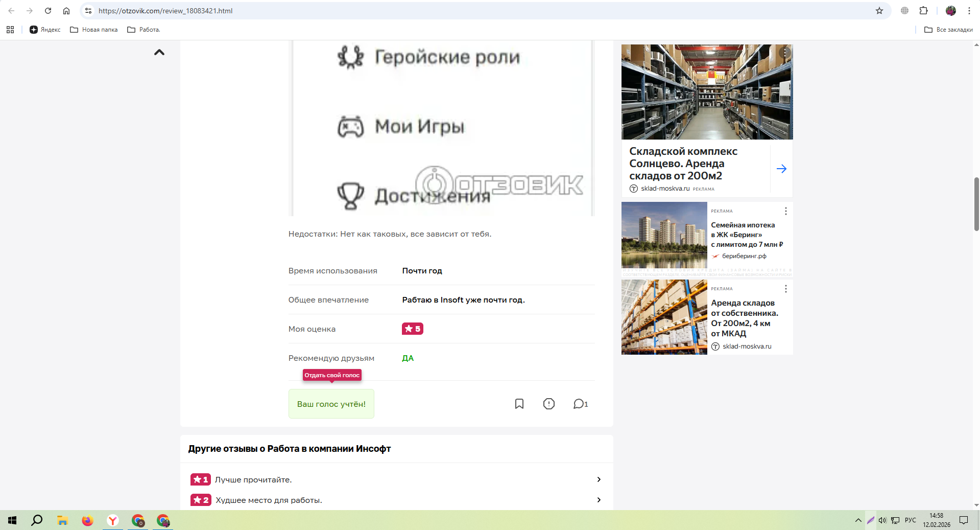Click the 2-star badge of Худшее место
This screenshot has height=530, width=980.
pos(200,500)
